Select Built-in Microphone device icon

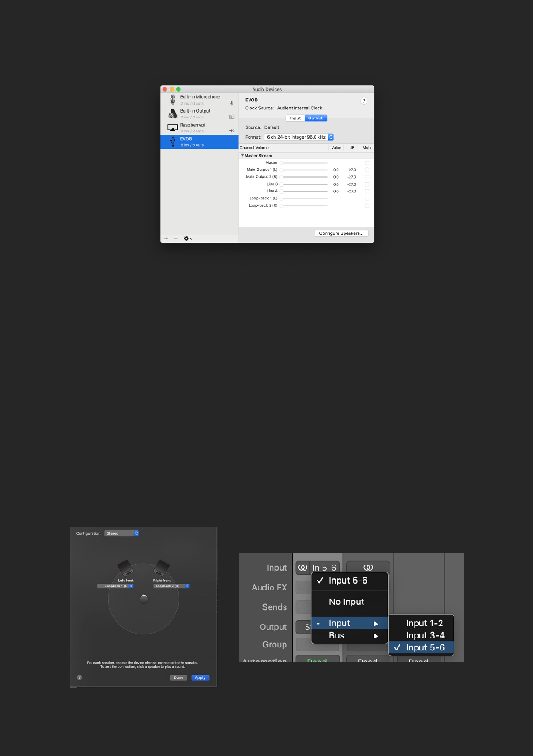point(173,100)
